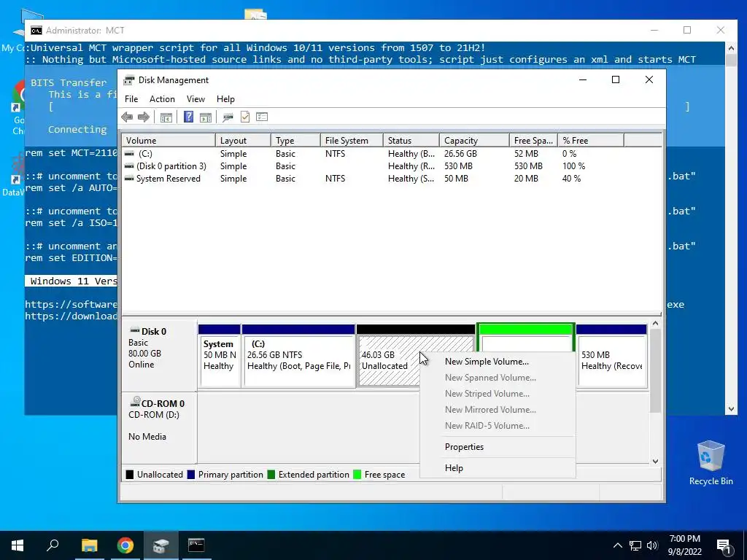
Task: Click the Properties checkmark-page toolbar icon
Action: coord(245,117)
